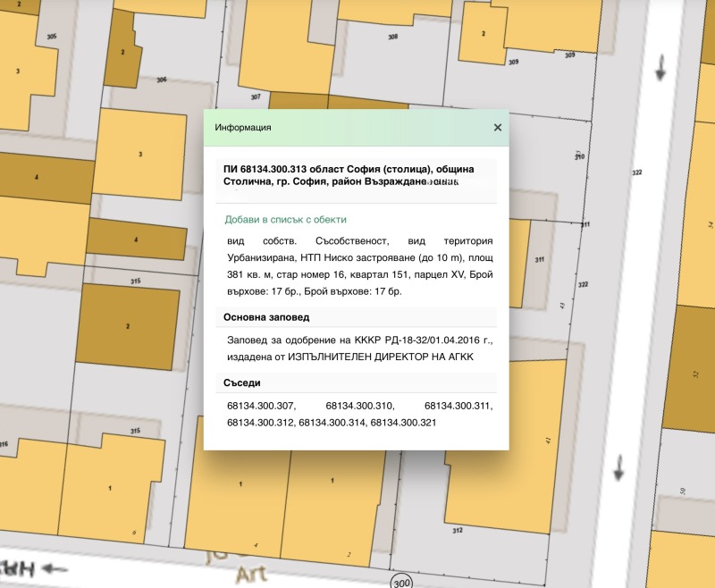Click the ПИ 68134.300.313 parcel title
The height and width of the screenshot is (588, 715).
pos(349,175)
